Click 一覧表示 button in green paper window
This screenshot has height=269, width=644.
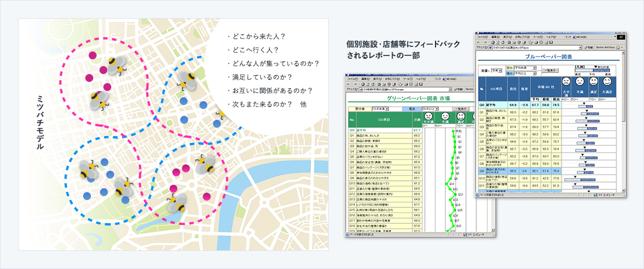[461, 109]
